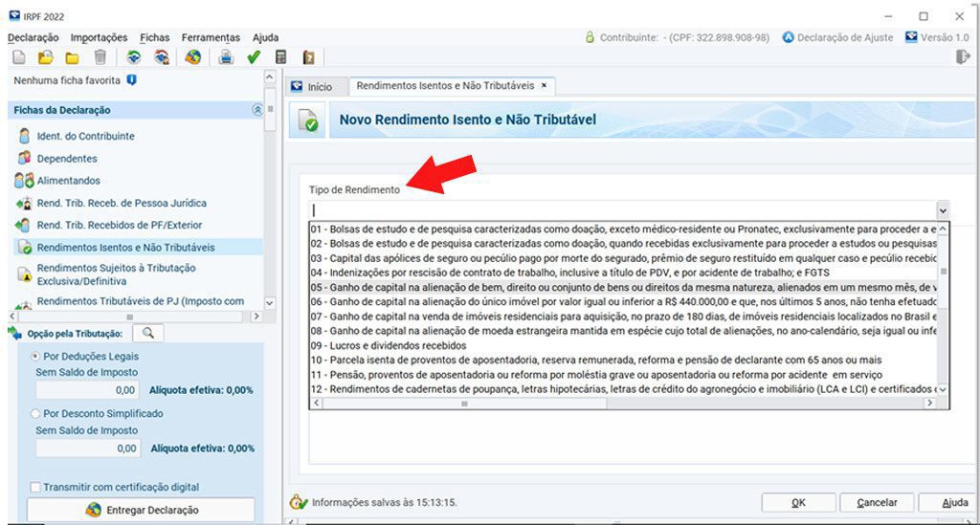
Task: Open declaration using the open folder icon
Action: coord(46,57)
